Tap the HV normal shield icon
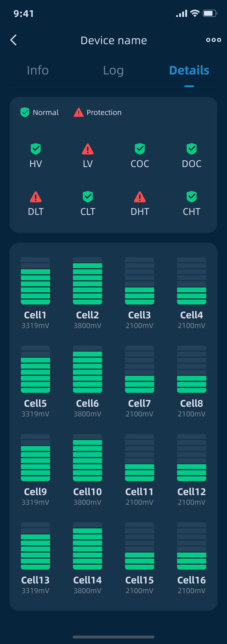 pos(36,149)
